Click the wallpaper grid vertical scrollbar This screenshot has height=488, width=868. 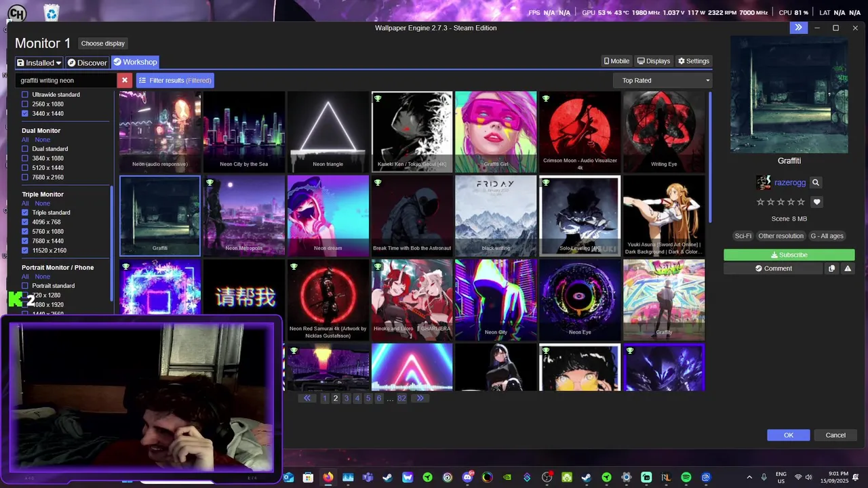710,157
